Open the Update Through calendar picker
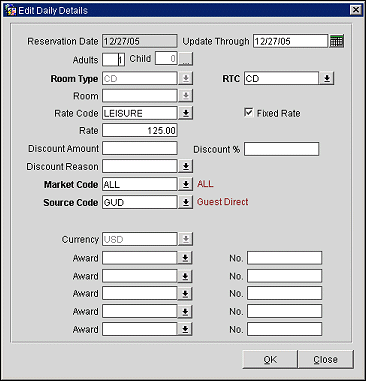Screen dimensions: 366x381 point(336,41)
